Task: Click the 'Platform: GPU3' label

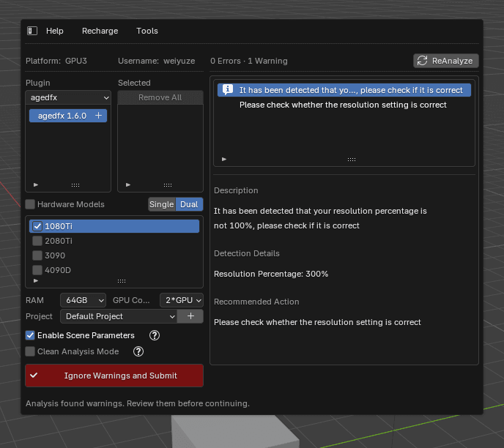Action: 56,61
